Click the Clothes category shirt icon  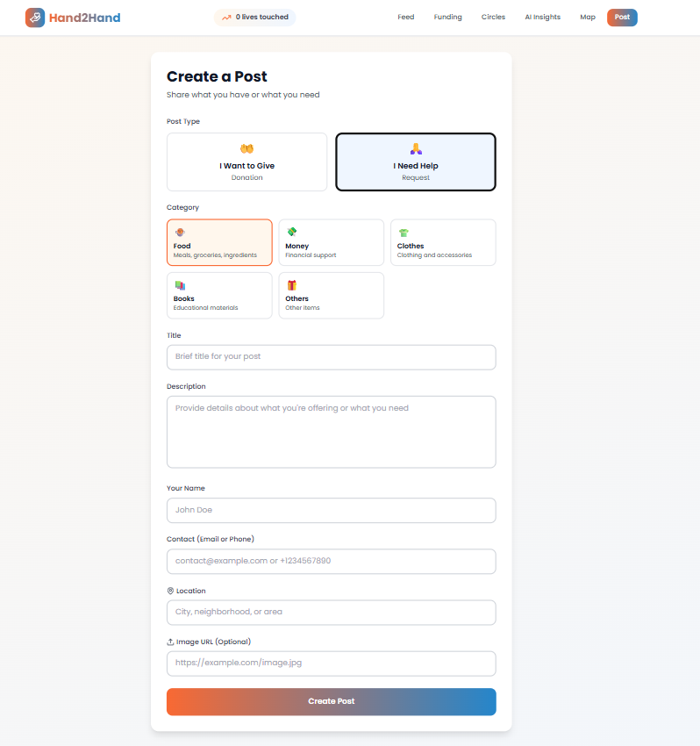click(404, 233)
